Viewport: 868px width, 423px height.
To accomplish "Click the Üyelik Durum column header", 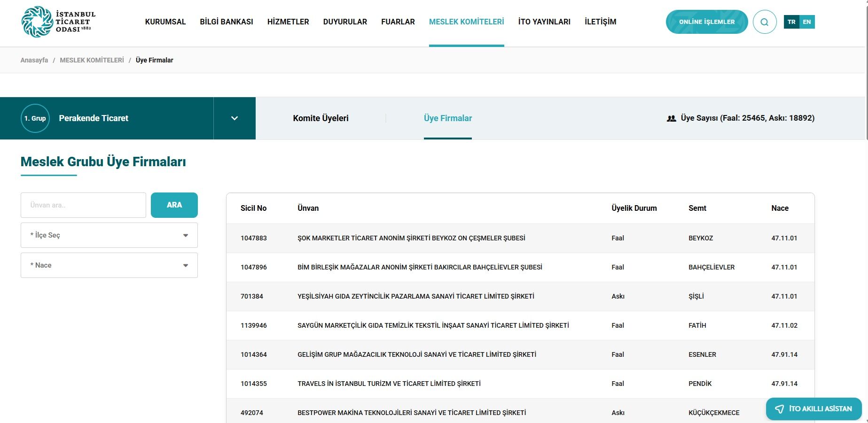I will click(634, 208).
